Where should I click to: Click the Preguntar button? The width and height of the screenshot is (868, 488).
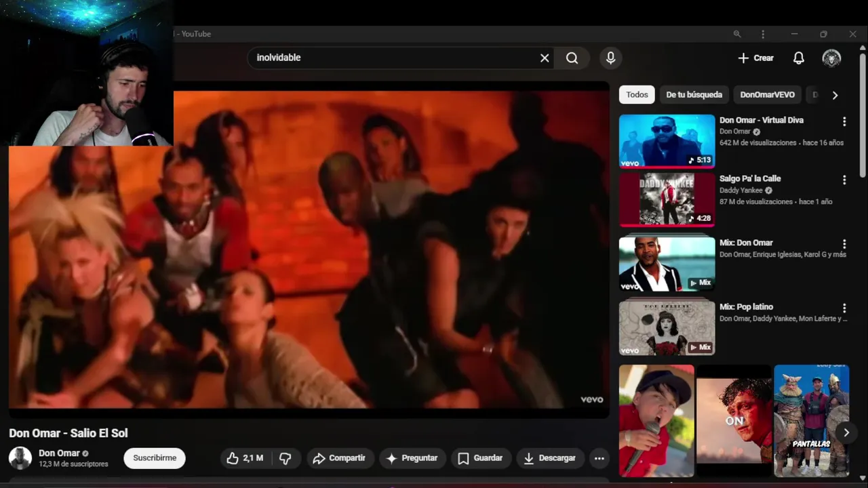412,459
